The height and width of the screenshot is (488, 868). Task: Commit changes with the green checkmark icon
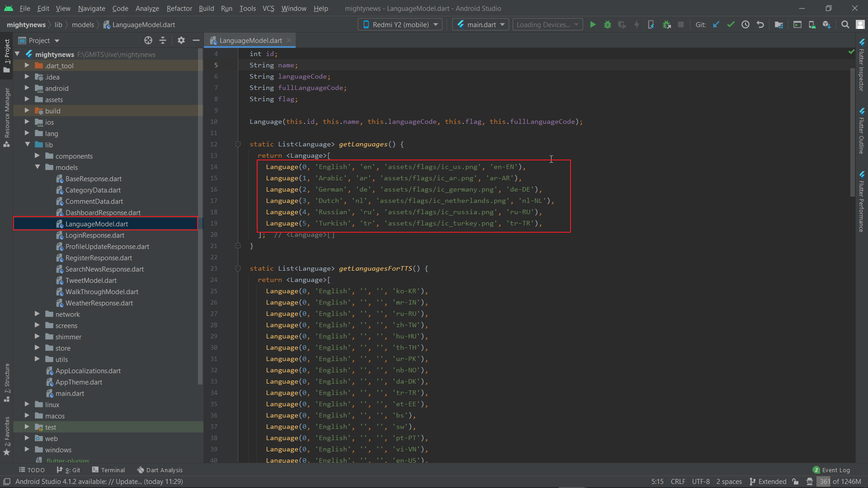point(731,25)
